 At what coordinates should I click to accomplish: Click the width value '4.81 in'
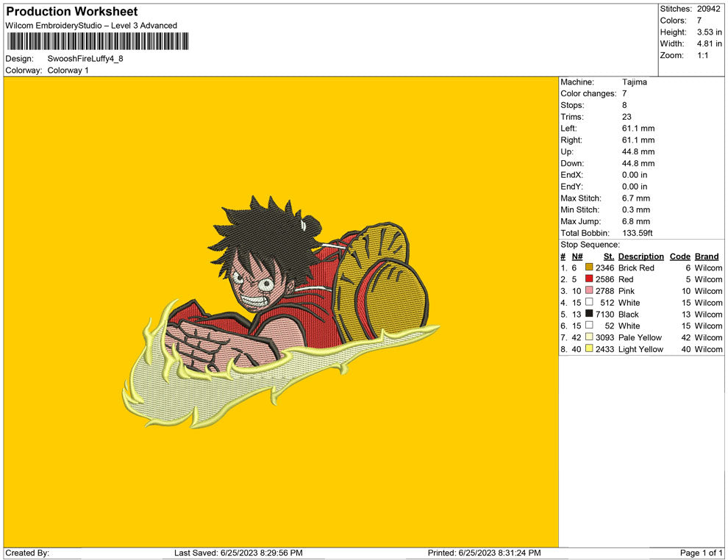[x=709, y=43]
